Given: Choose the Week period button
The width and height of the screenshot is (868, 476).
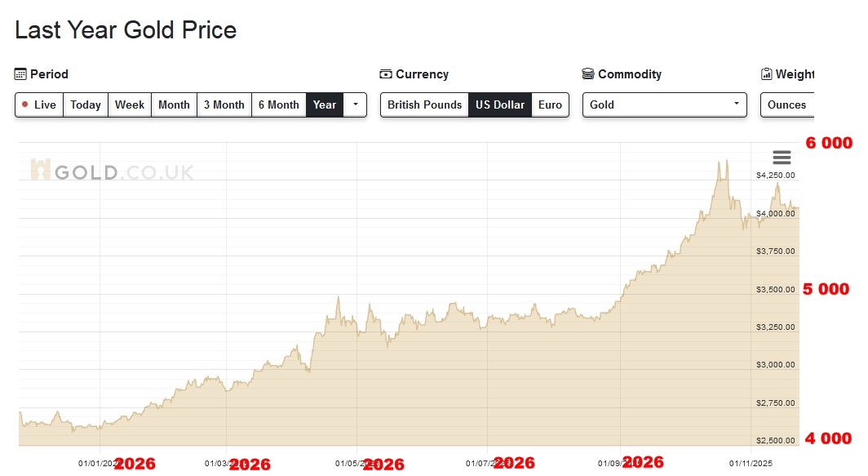Looking at the screenshot, I should tap(130, 105).
